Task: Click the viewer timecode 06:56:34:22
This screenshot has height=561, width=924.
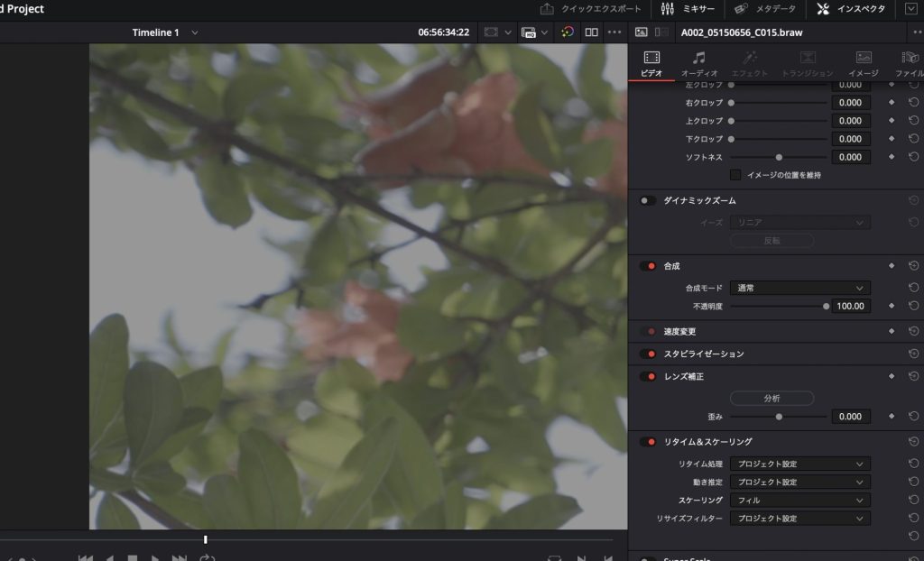Action: 443,32
